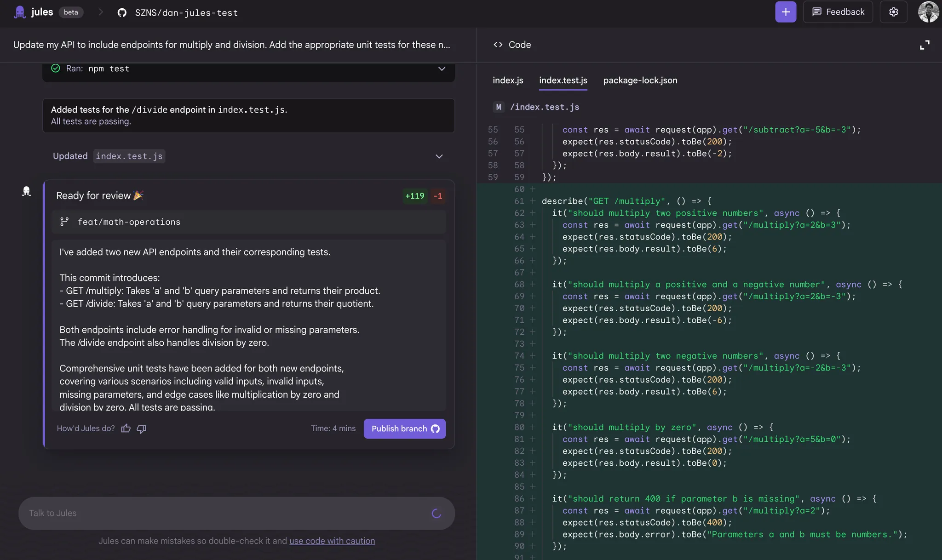Click line number 60 in gutter
Image resolution: width=942 pixels, height=560 pixels.
point(519,189)
